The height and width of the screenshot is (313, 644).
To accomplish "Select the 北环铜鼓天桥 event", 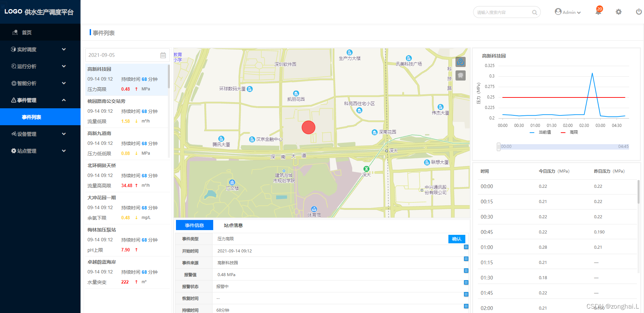I will (127, 176).
